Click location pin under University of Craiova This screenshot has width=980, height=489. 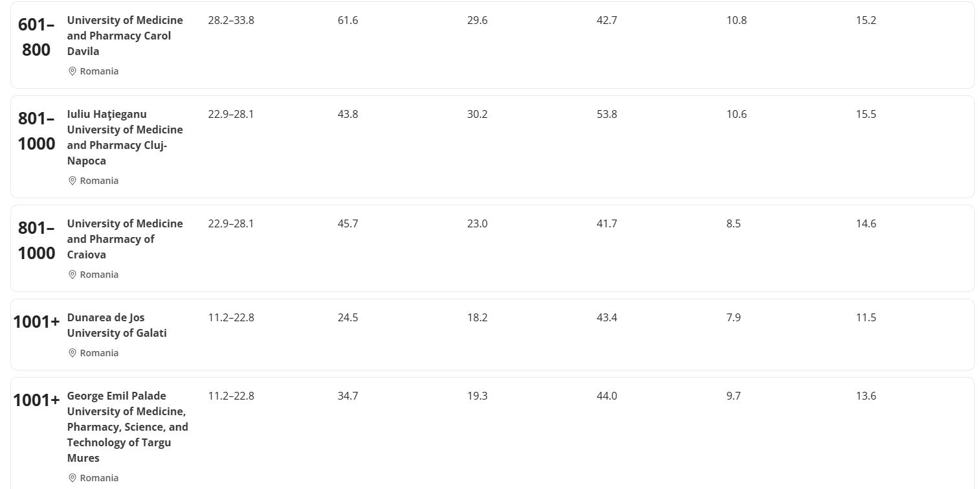[72, 275]
